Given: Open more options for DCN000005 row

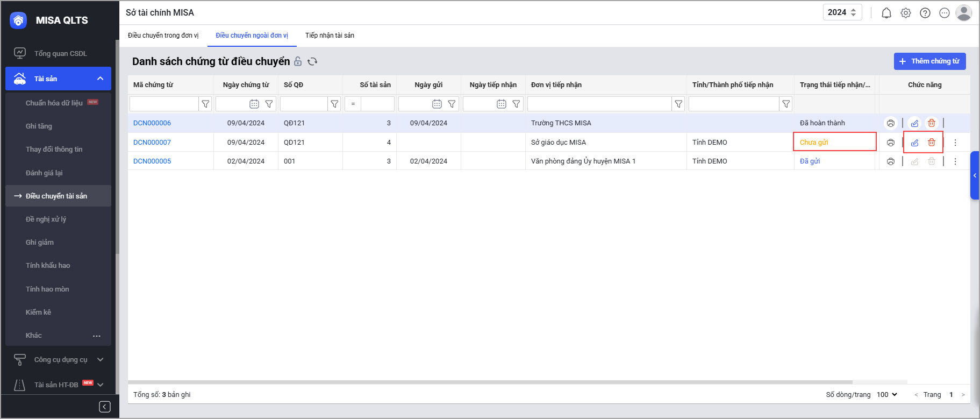Looking at the screenshot, I should click(955, 161).
